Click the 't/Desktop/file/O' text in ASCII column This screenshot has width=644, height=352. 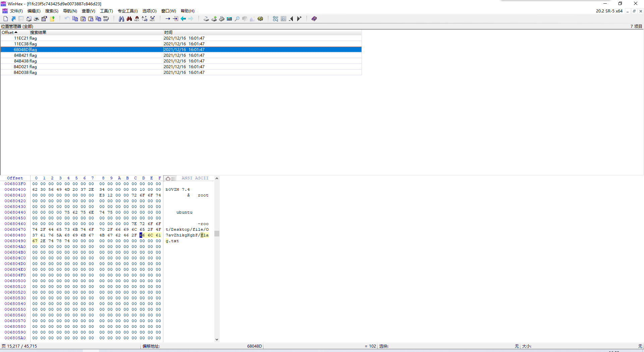pyautogui.click(x=187, y=230)
